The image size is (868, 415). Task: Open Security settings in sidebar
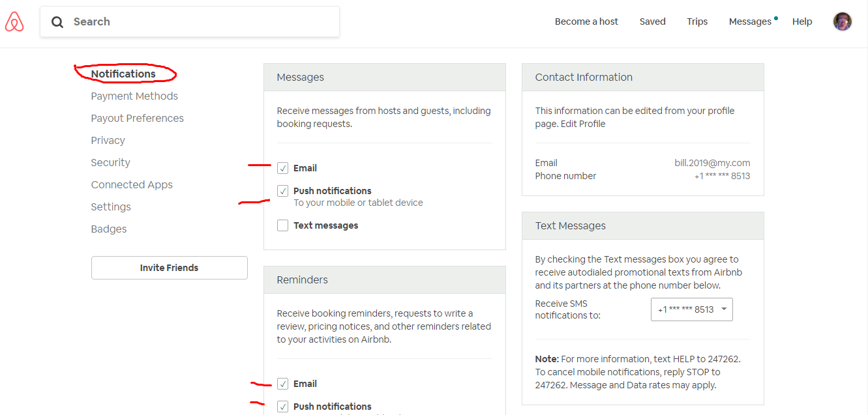coord(110,163)
